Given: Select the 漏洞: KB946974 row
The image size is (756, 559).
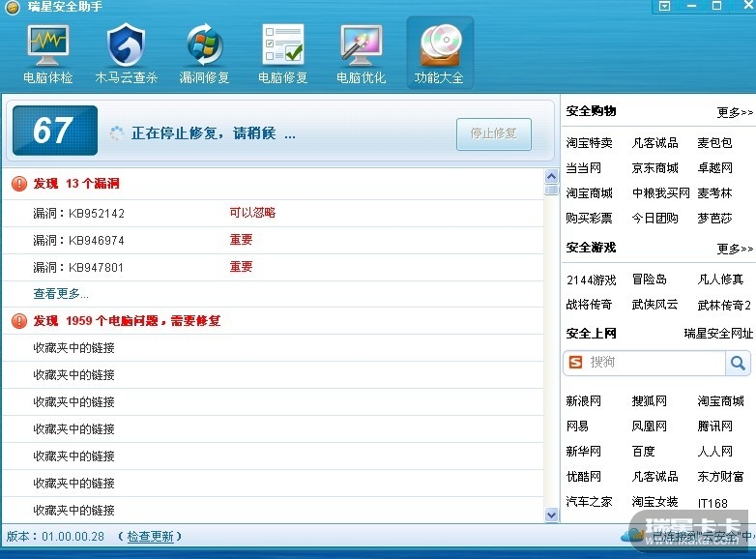Looking at the screenshot, I should pyautogui.click(x=273, y=240).
